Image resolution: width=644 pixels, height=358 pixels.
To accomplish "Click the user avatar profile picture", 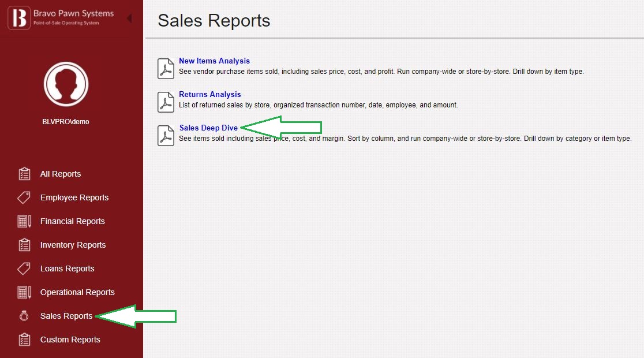I will coord(66,84).
